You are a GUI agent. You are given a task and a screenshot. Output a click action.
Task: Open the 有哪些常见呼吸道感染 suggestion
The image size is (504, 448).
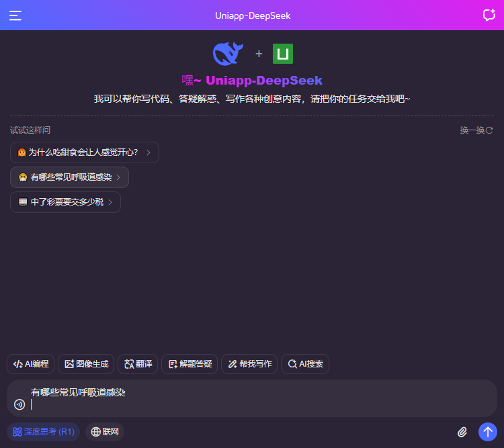pyautogui.click(x=69, y=177)
